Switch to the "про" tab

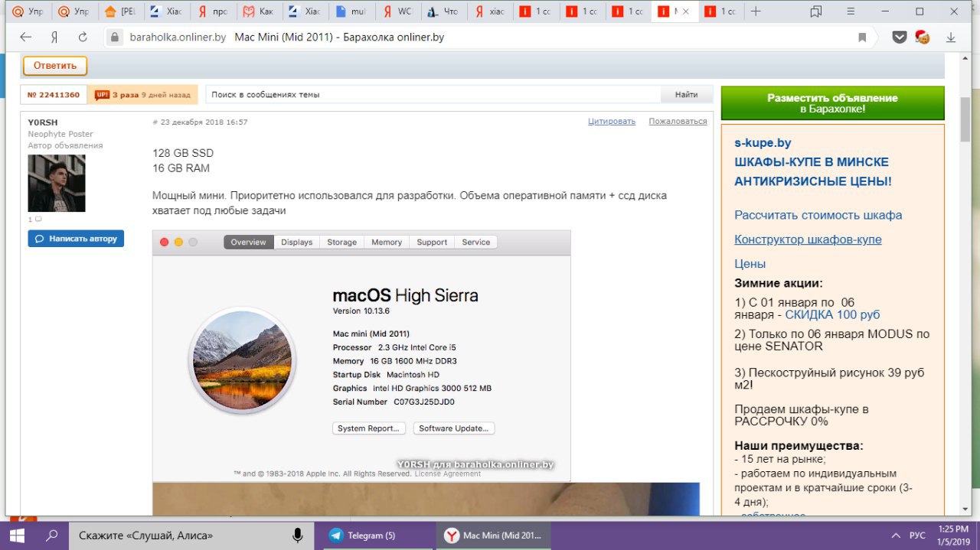[x=213, y=11]
